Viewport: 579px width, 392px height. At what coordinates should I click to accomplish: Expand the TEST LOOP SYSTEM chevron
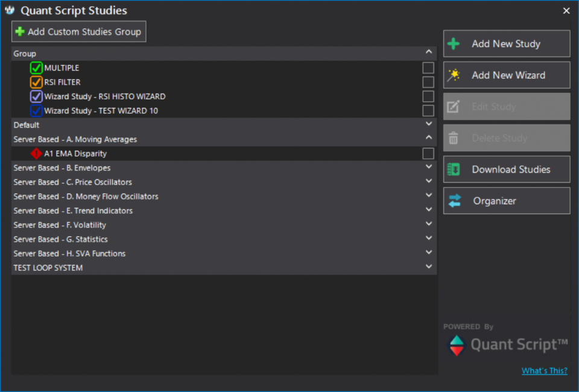point(429,267)
